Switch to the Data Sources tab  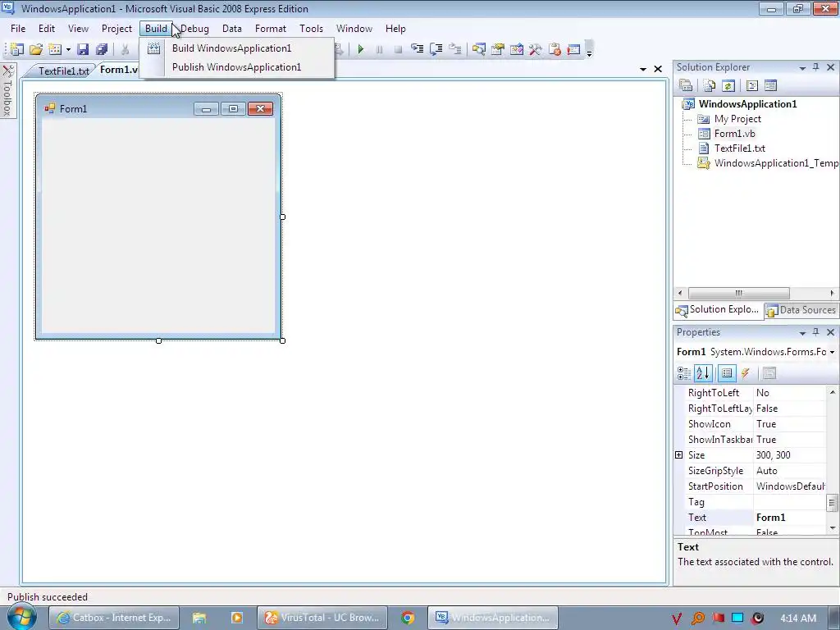801,310
